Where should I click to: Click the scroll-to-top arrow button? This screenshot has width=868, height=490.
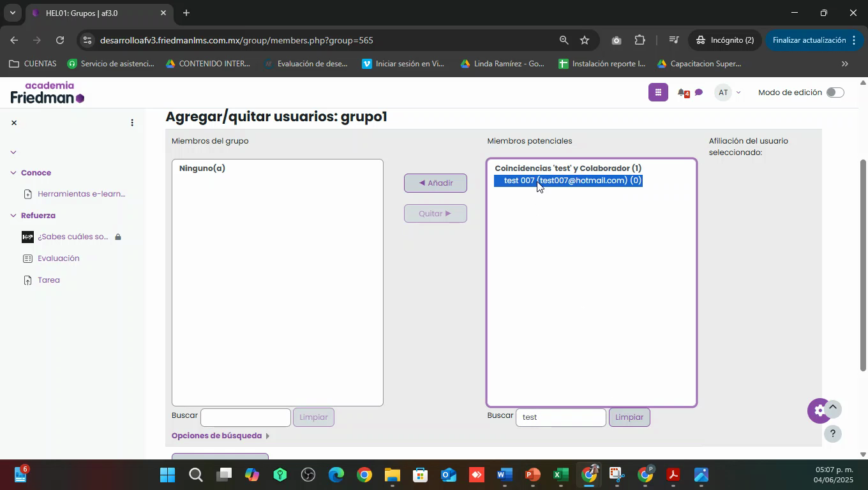832,408
